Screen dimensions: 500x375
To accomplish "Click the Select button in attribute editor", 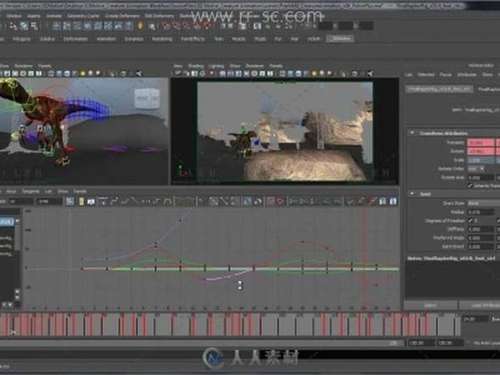I will pos(430,305).
